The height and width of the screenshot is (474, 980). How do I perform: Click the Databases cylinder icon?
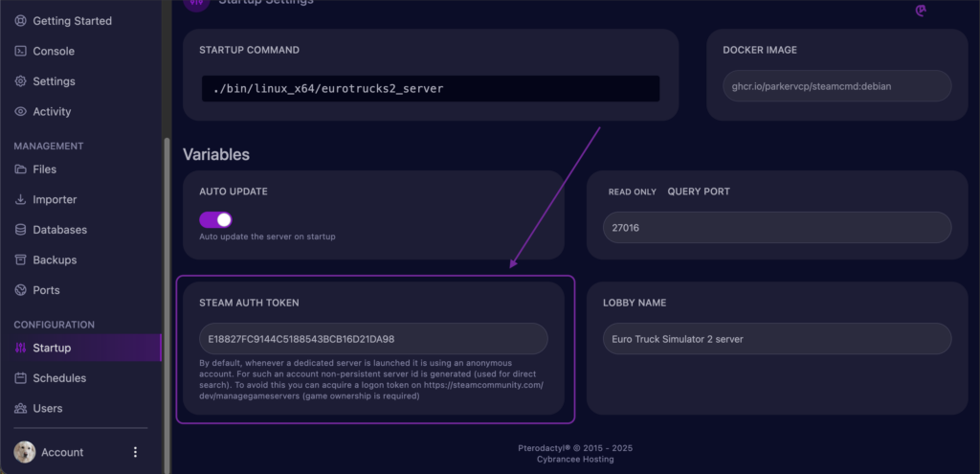(x=21, y=230)
